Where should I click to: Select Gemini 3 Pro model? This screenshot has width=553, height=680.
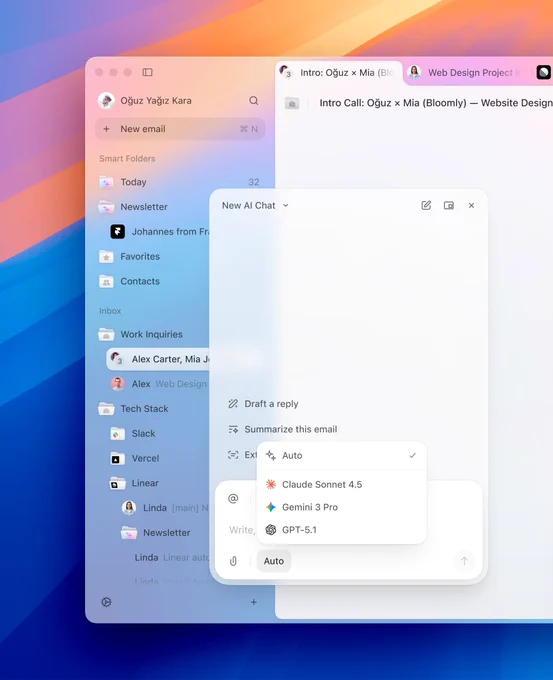(x=342, y=507)
